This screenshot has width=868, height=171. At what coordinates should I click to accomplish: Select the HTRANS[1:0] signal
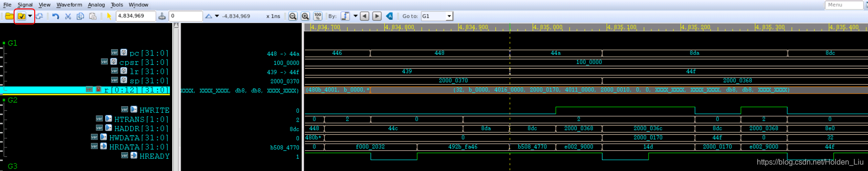(x=141, y=119)
